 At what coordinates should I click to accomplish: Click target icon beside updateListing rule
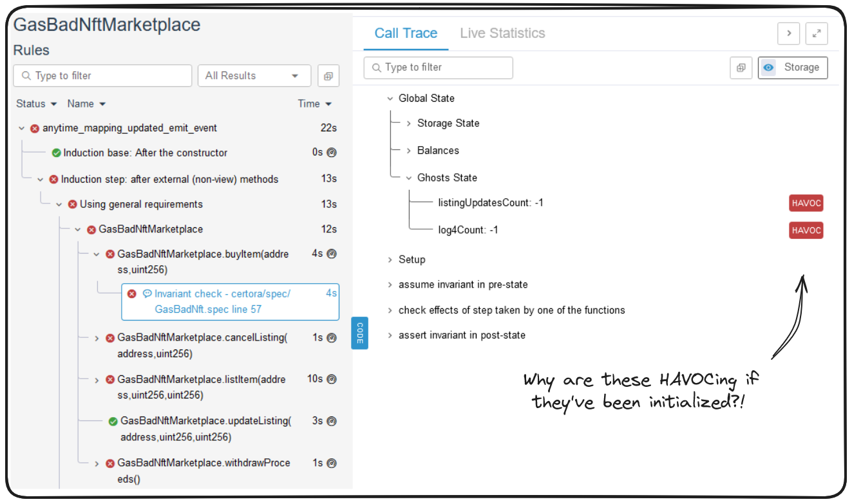(332, 421)
